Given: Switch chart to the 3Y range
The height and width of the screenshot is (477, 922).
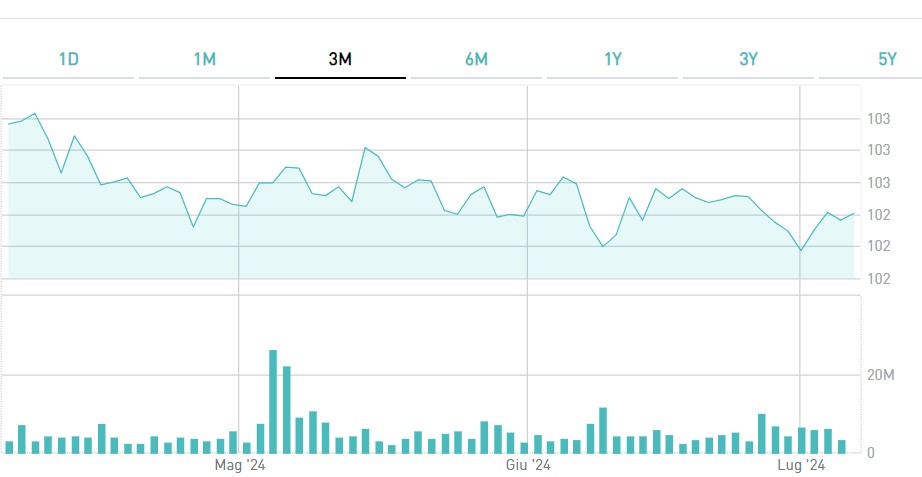Looking at the screenshot, I should pyautogui.click(x=749, y=59).
